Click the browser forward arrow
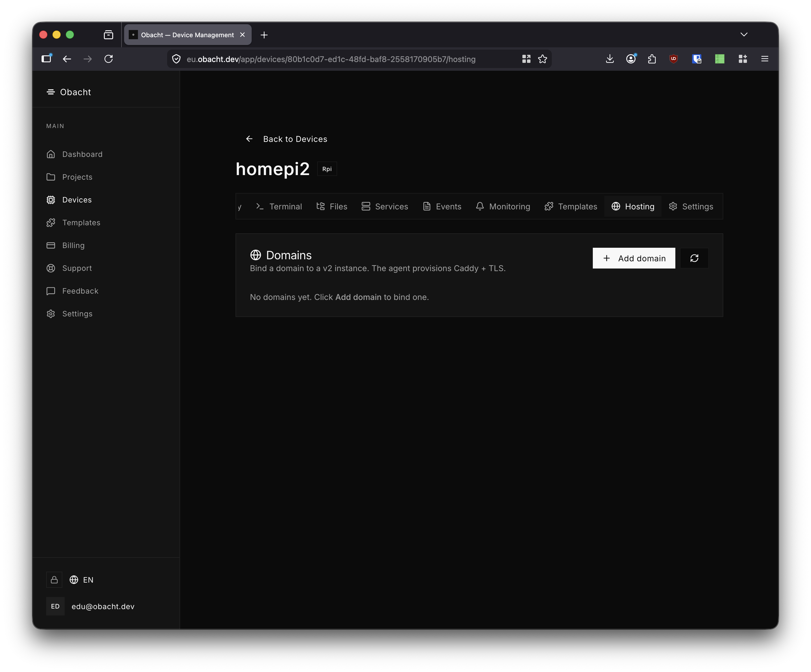 coord(88,59)
